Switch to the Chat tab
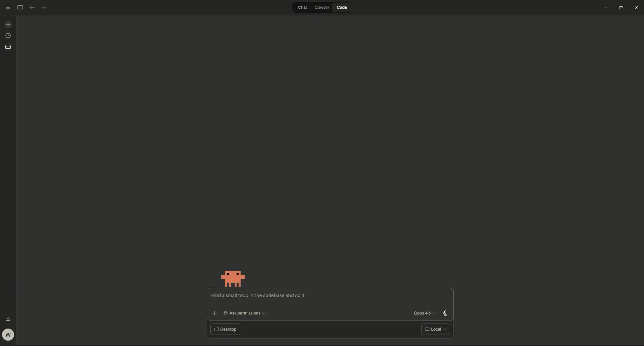The width and height of the screenshot is (644, 346). point(302,7)
